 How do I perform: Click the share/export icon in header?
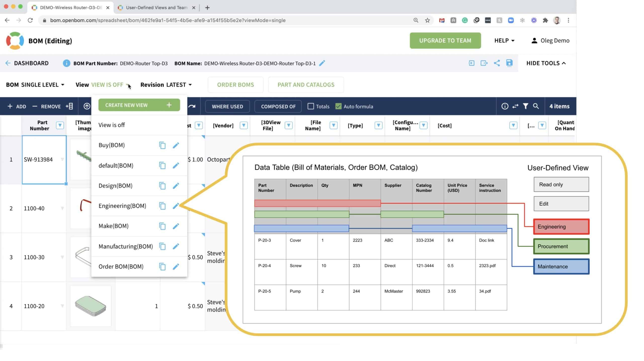click(496, 63)
